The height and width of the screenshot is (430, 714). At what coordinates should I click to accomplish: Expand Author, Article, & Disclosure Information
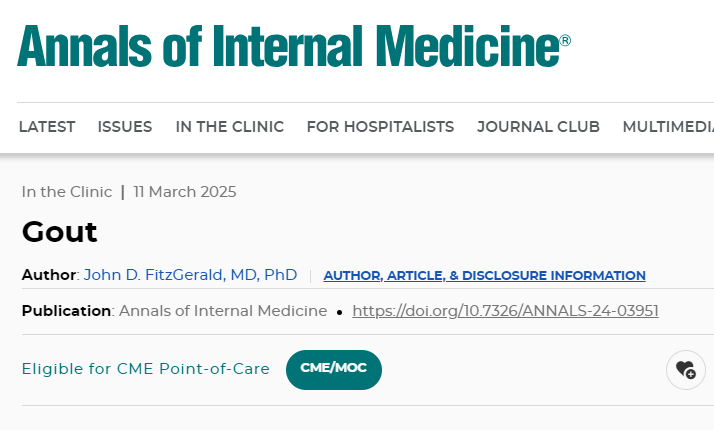point(484,276)
